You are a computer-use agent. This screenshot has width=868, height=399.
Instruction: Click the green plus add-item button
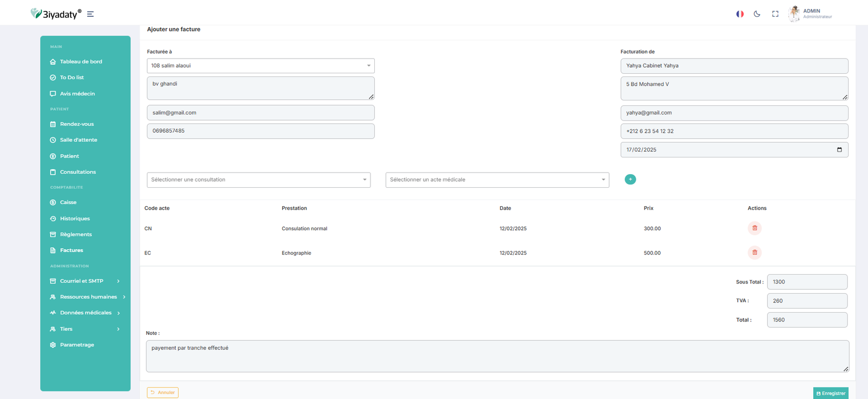pos(630,179)
